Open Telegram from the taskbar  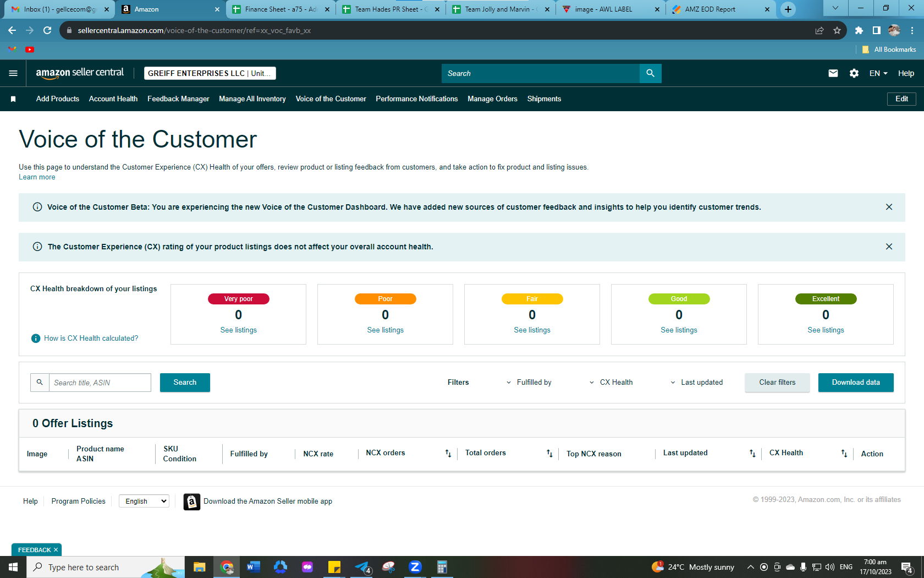tap(362, 567)
